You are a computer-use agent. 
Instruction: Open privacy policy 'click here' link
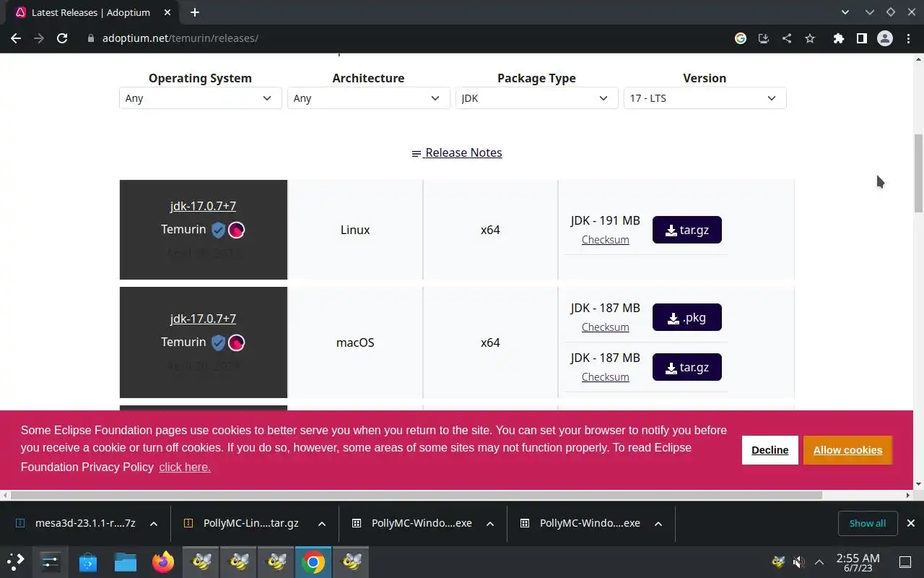(185, 467)
